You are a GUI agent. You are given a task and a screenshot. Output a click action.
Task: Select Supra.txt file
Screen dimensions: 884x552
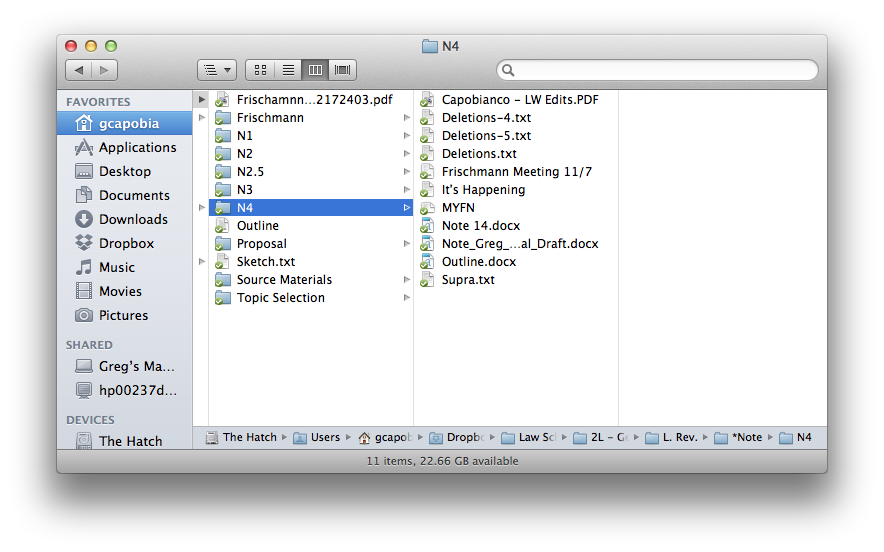[x=516, y=280]
